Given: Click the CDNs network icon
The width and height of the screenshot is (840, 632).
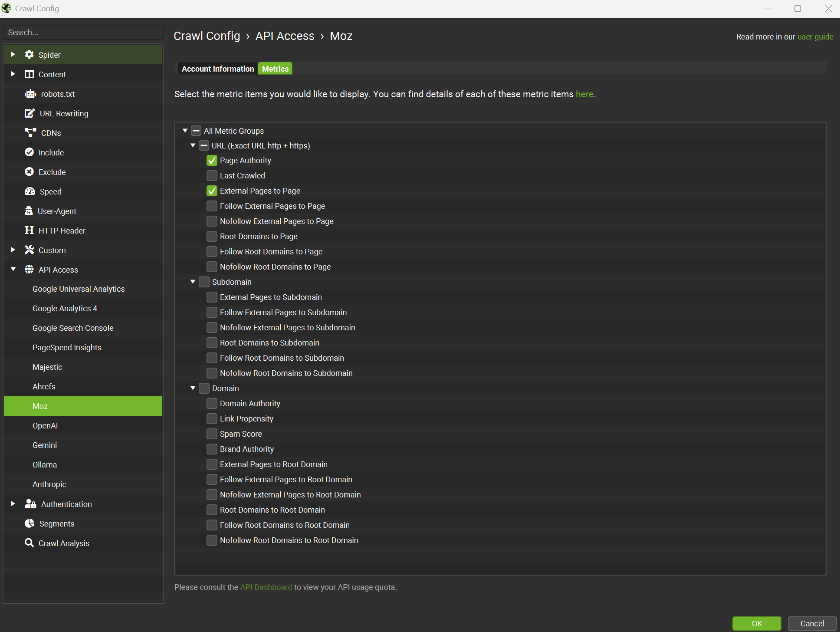Looking at the screenshot, I should (x=30, y=133).
